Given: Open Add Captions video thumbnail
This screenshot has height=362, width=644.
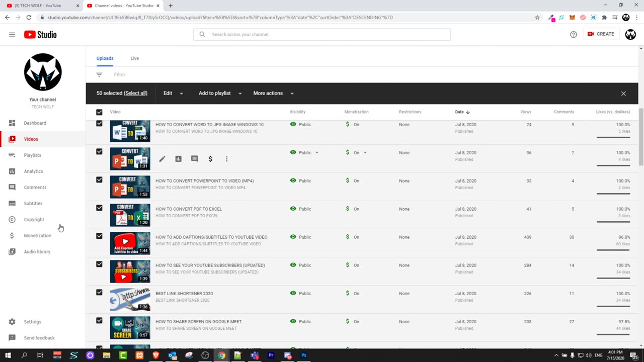Looking at the screenshot, I should pos(130,243).
